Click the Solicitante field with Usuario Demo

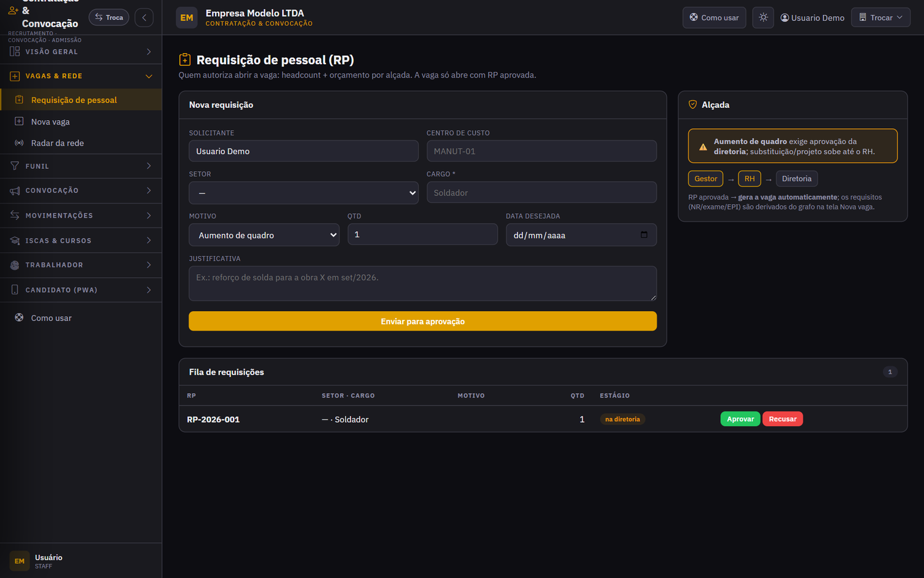[304, 151]
